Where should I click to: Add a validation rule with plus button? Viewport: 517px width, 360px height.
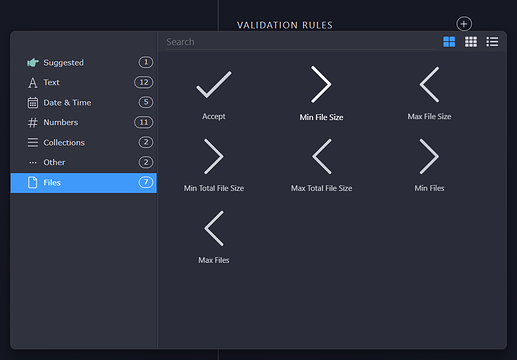click(464, 24)
